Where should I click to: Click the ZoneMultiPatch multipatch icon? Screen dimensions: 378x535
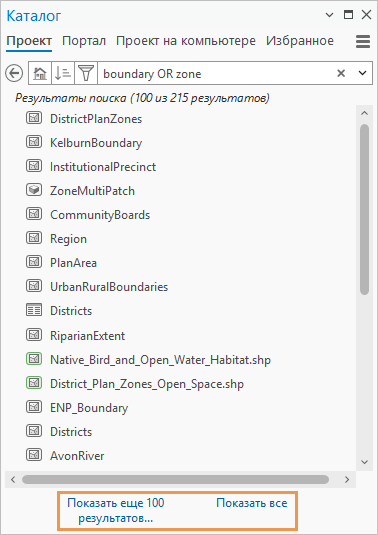point(34,190)
